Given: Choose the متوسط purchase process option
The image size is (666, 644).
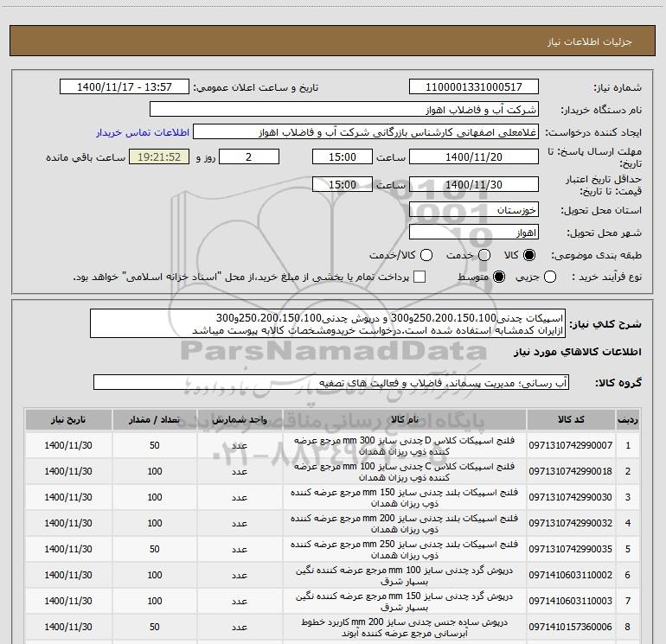Looking at the screenshot, I should coord(499,277).
